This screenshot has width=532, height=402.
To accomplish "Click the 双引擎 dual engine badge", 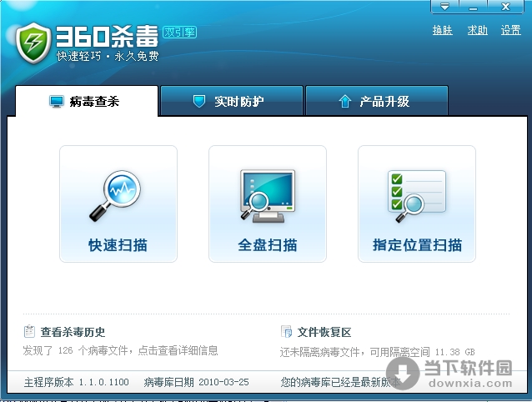I will pyautogui.click(x=179, y=32).
